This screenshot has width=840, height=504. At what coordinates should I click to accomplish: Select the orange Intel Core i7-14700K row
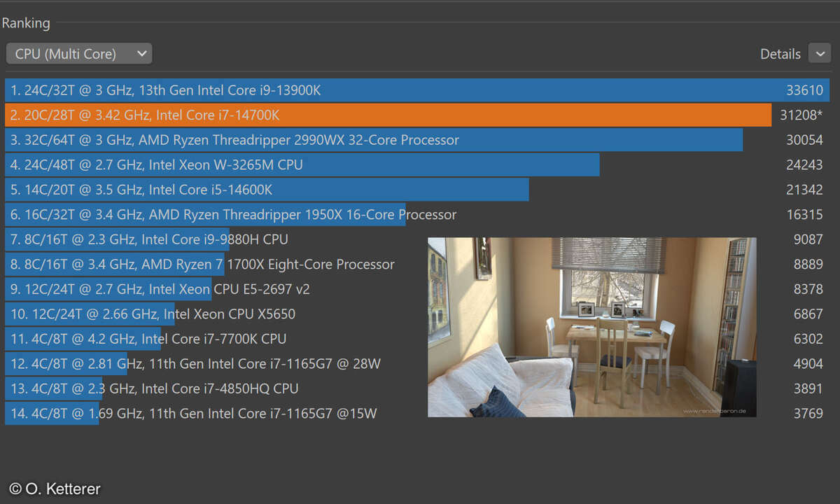coord(417,115)
